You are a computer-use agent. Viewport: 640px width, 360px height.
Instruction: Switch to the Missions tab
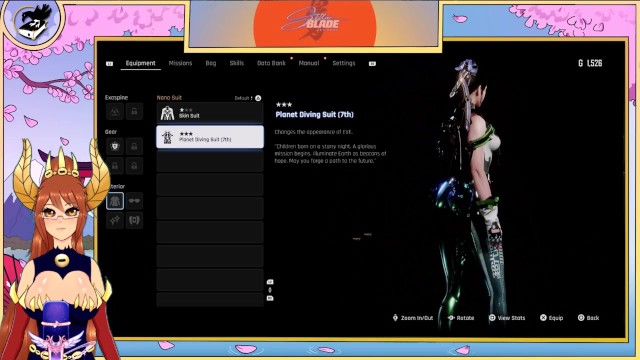click(x=180, y=63)
